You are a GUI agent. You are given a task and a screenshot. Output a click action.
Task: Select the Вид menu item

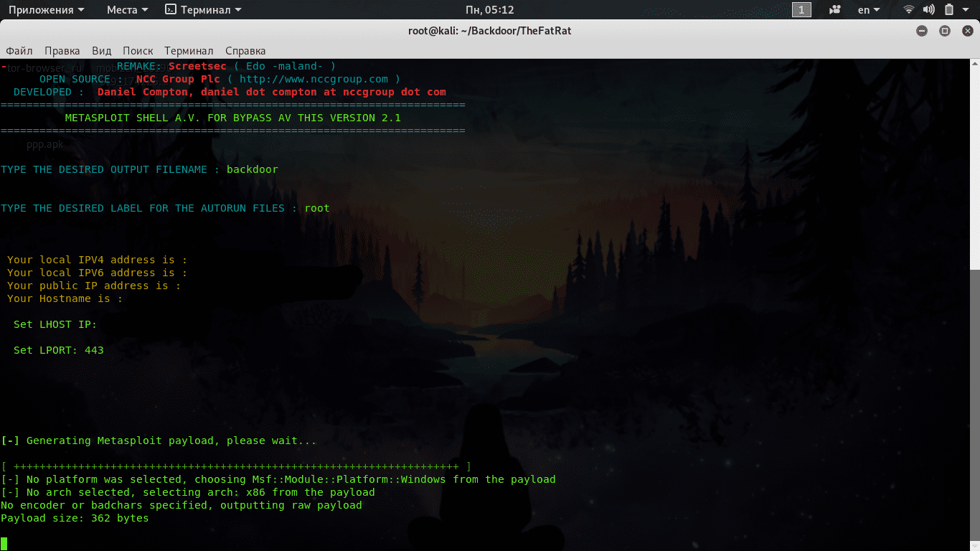click(101, 51)
